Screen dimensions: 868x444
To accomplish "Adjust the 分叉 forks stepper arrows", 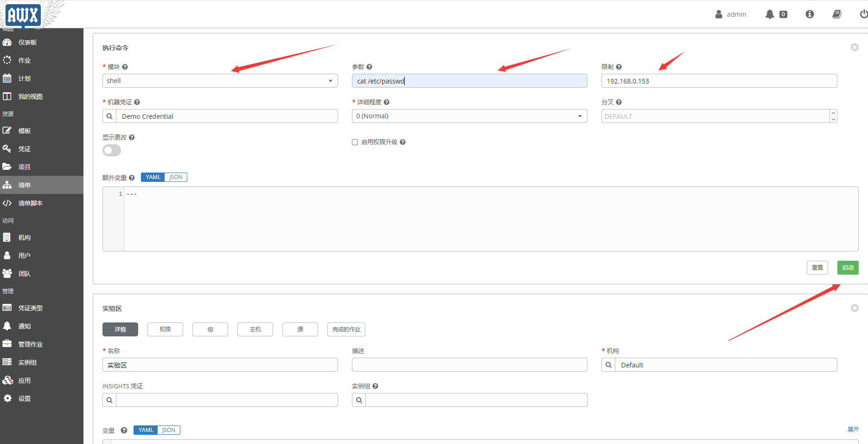I will pos(834,116).
